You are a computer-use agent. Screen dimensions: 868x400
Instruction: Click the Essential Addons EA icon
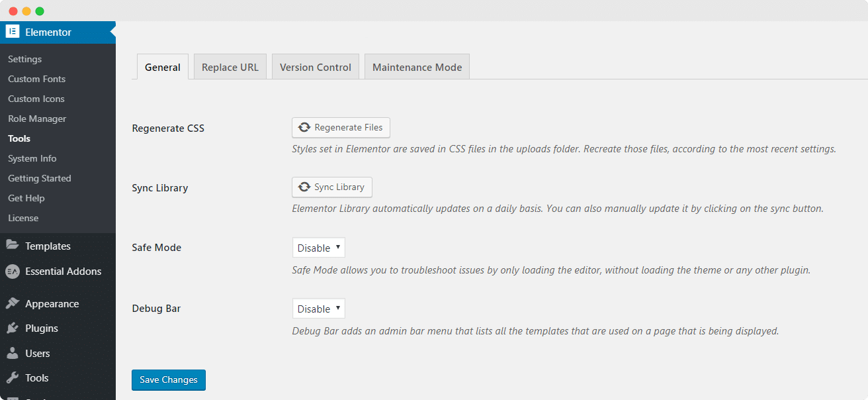point(12,271)
